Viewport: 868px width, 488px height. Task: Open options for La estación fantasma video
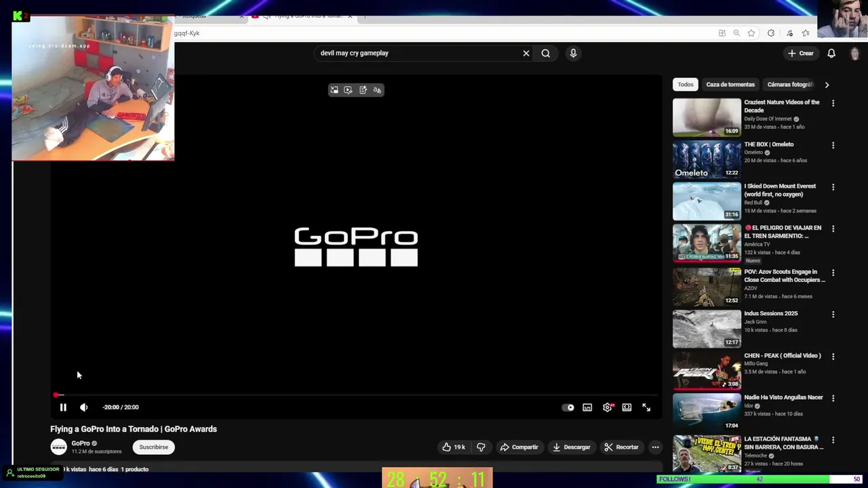click(833, 440)
